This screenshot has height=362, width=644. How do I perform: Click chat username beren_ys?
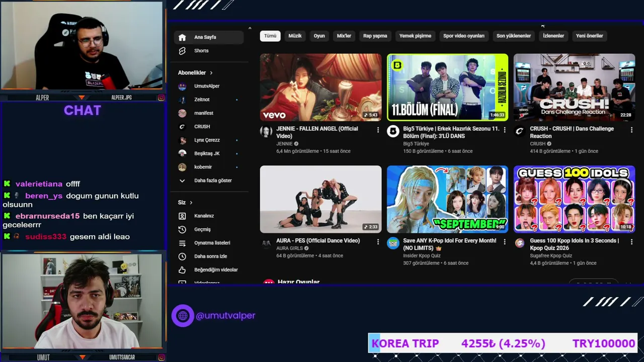pyautogui.click(x=44, y=196)
